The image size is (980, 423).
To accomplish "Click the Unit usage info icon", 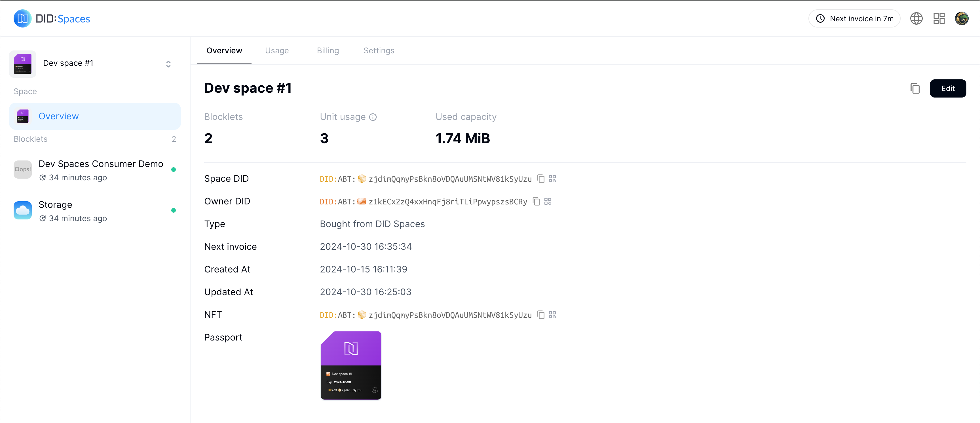I will pos(373,117).
